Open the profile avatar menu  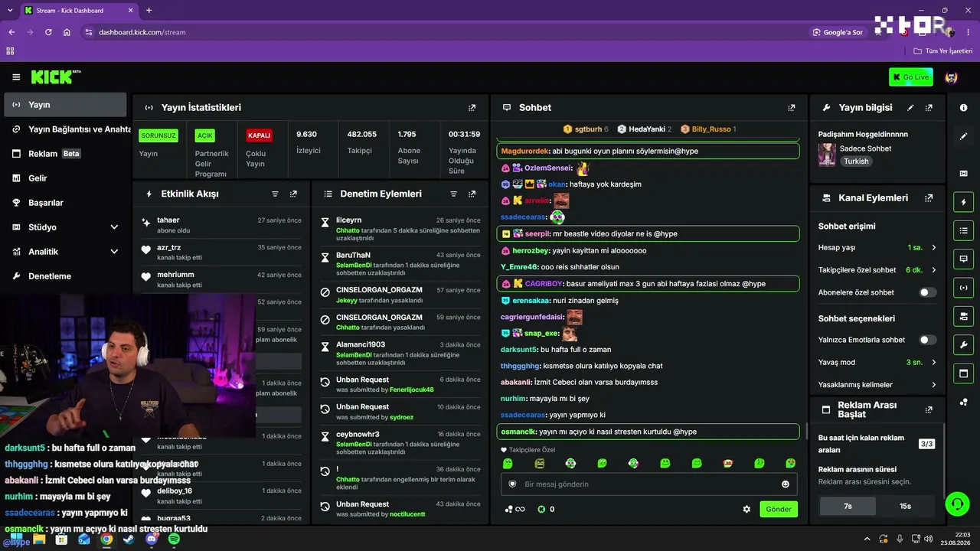coord(952,77)
